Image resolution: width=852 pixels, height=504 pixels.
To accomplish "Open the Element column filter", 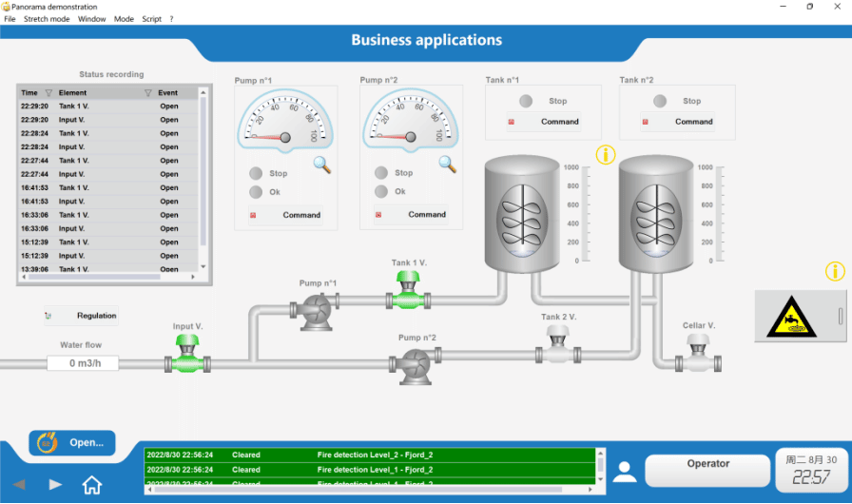I will (147, 93).
